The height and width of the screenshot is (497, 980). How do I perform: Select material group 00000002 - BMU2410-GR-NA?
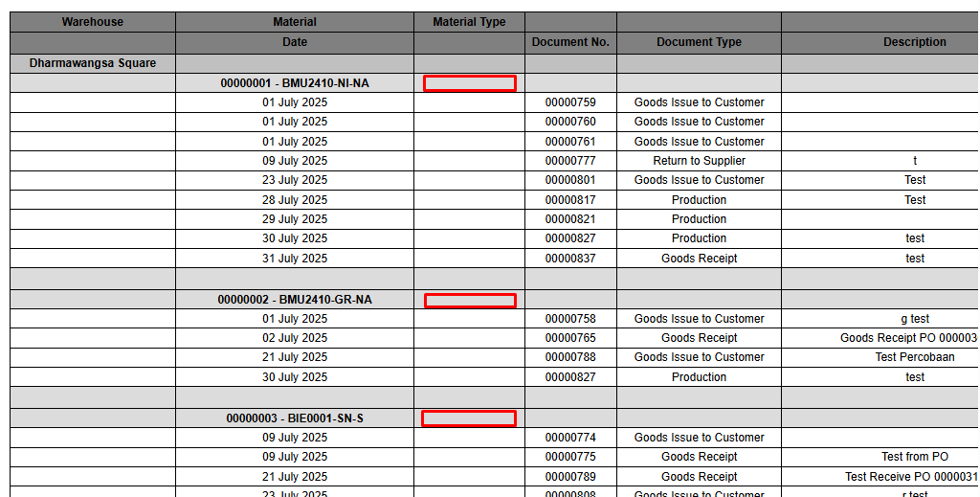click(x=295, y=300)
